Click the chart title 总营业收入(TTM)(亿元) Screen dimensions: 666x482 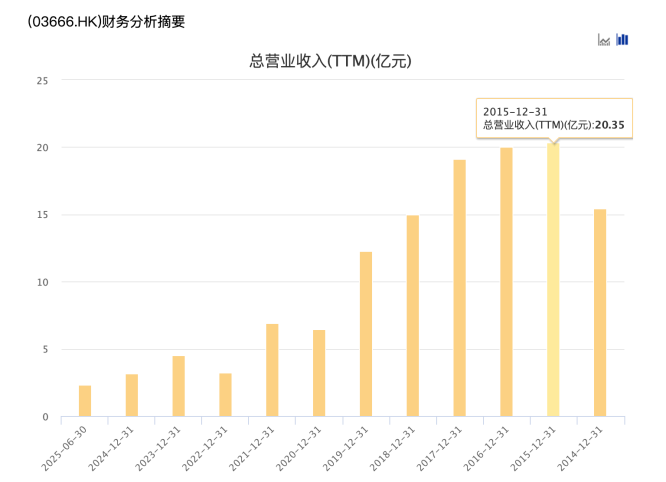(x=331, y=61)
